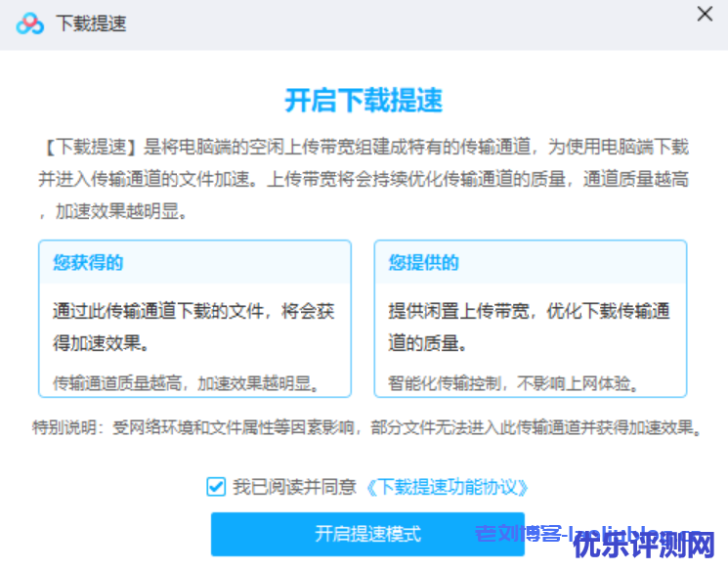Click text 通过此传输通道下载的文件，将会获得加速效果
728x571 pixels.
coord(193,328)
